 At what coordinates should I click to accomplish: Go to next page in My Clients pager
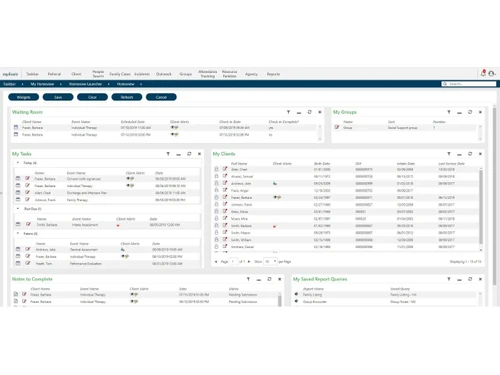point(249,262)
